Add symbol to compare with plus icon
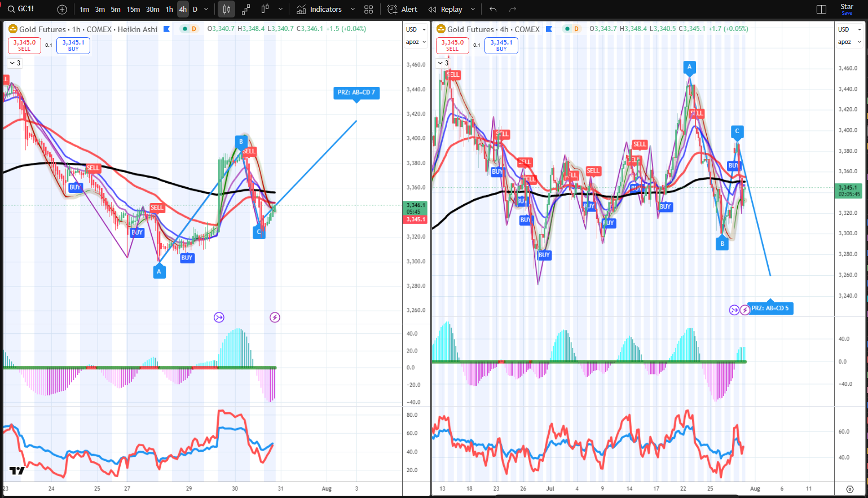 tap(62, 10)
